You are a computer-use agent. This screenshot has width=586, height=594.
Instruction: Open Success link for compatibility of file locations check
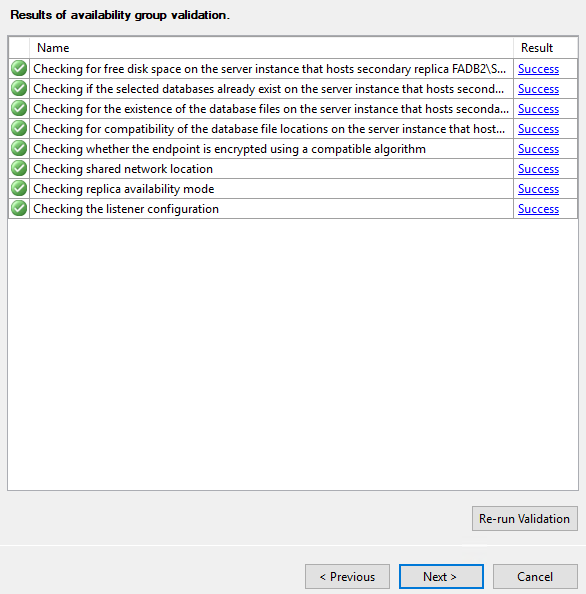click(x=538, y=129)
